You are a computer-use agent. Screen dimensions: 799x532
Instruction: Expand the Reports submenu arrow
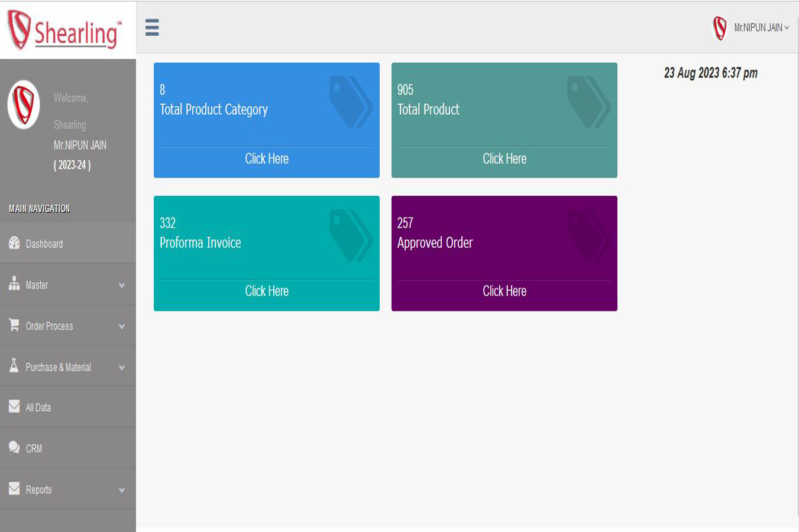122,490
